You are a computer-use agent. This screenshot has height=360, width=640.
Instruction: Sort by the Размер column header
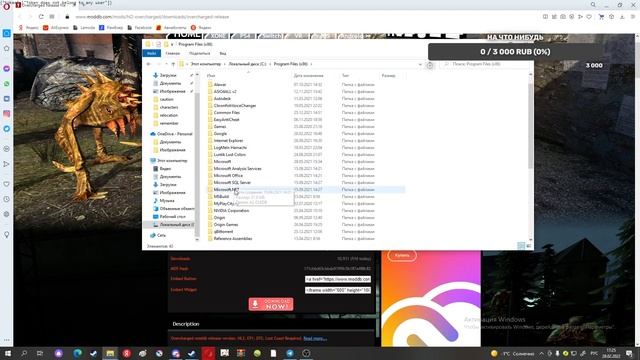389,76
